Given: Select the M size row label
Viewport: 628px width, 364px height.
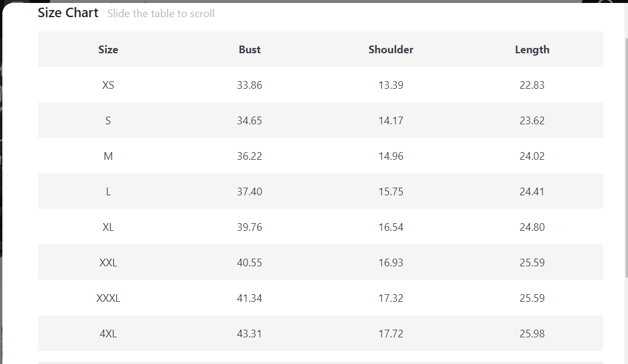Looking at the screenshot, I should (108, 156).
